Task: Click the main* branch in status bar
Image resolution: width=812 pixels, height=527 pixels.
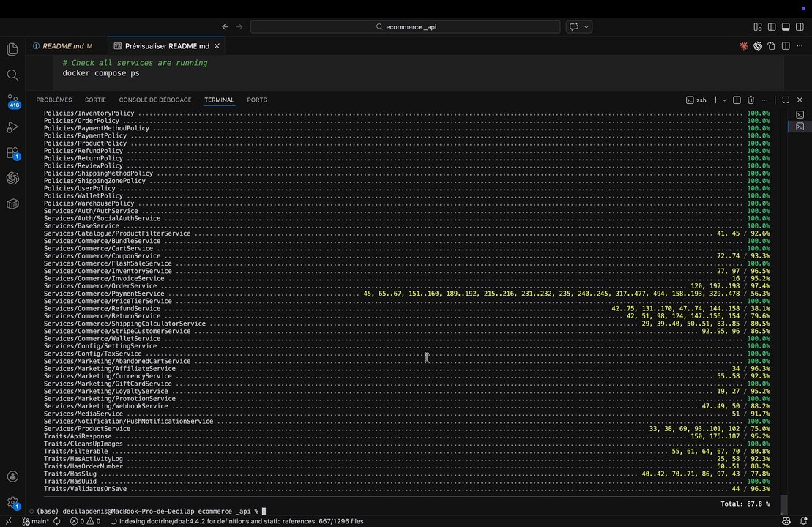Action: (x=36, y=521)
